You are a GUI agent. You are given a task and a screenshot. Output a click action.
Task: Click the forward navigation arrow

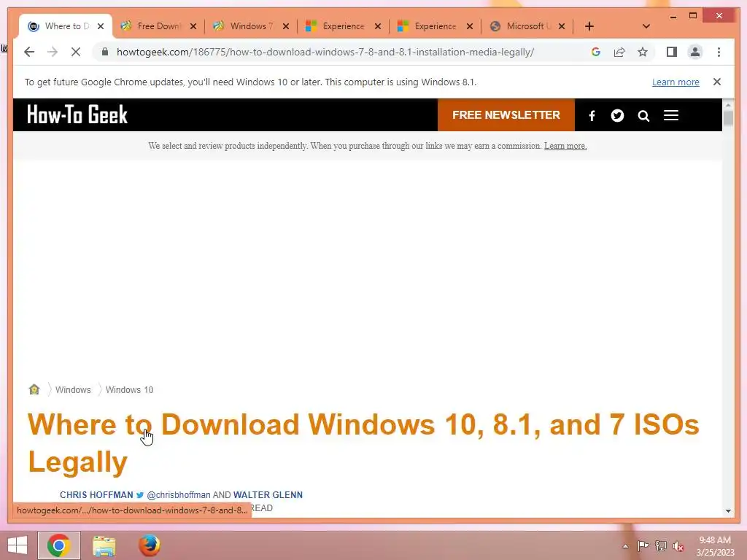coord(53,52)
